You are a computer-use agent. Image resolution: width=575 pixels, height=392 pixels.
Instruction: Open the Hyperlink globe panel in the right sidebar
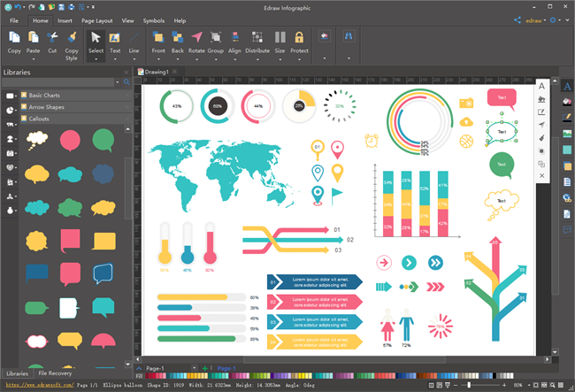[567, 198]
